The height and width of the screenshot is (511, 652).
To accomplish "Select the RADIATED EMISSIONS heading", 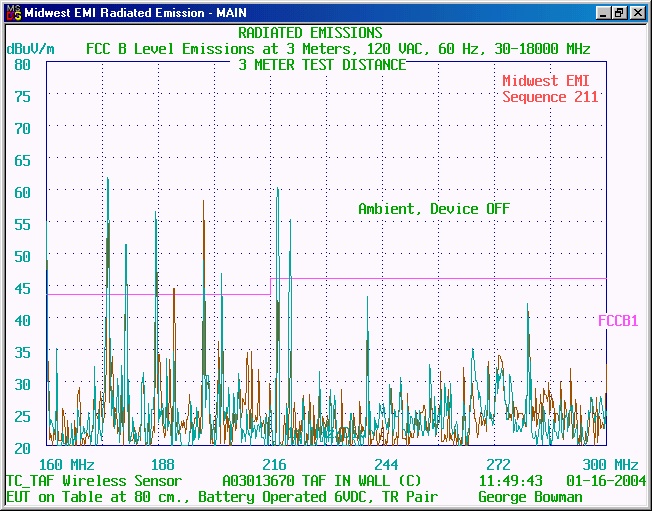I will pyautogui.click(x=310, y=33).
